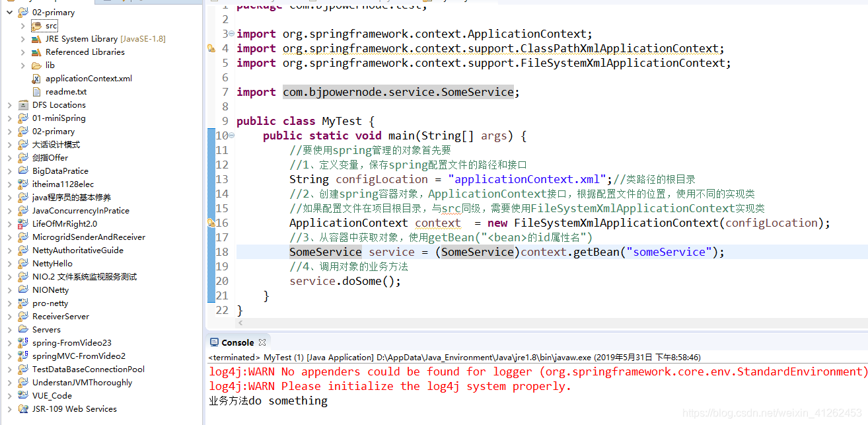This screenshot has width=868, height=425.
Task: Expand JSR-109 Web Services arrow
Action: (9, 409)
